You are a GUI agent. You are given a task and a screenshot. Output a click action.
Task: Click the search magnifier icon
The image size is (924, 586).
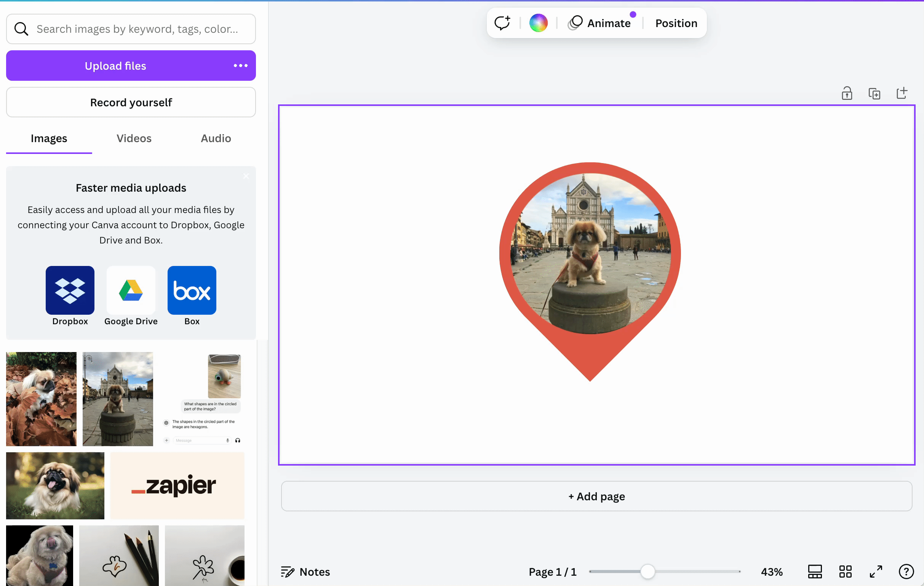[x=21, y=29]
